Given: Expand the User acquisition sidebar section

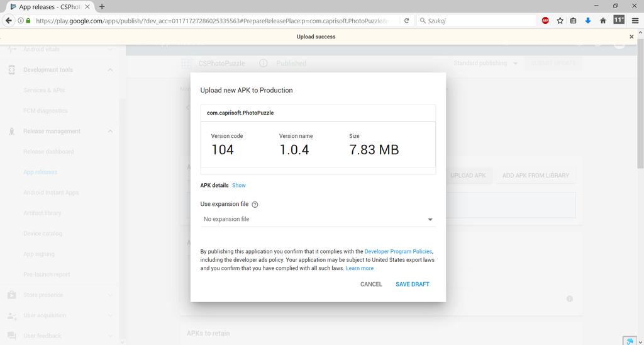Looking at the screenshot, I should 110,315.
